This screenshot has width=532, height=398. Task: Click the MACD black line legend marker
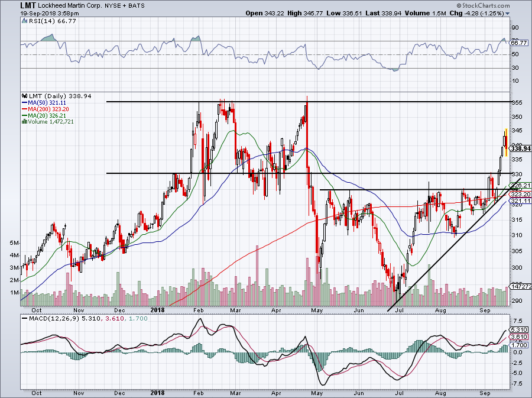24,319
